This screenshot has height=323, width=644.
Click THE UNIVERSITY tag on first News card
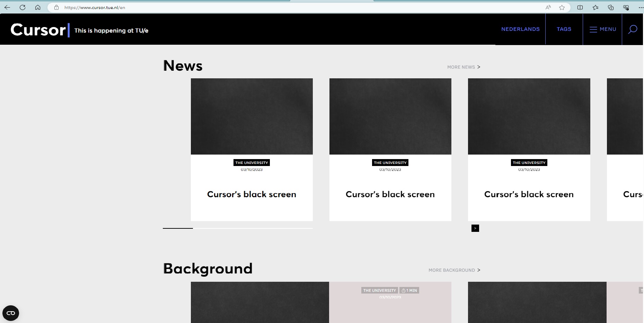(252, 163)
